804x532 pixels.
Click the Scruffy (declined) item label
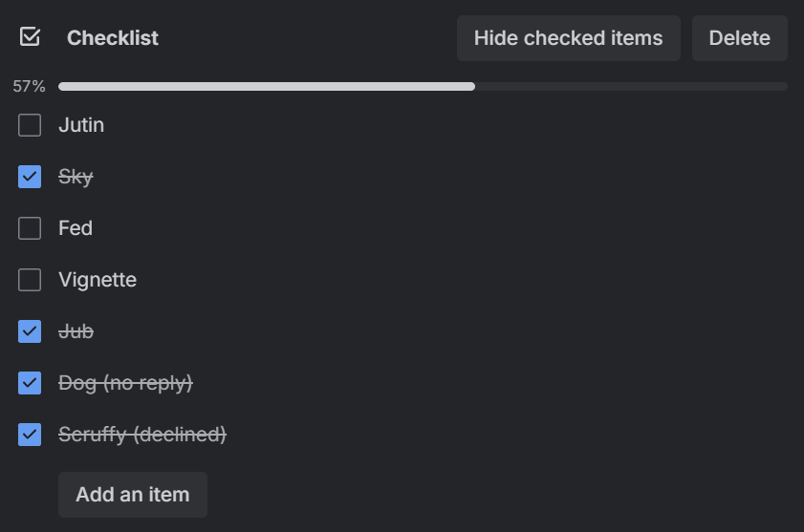[x=142, y=435]
